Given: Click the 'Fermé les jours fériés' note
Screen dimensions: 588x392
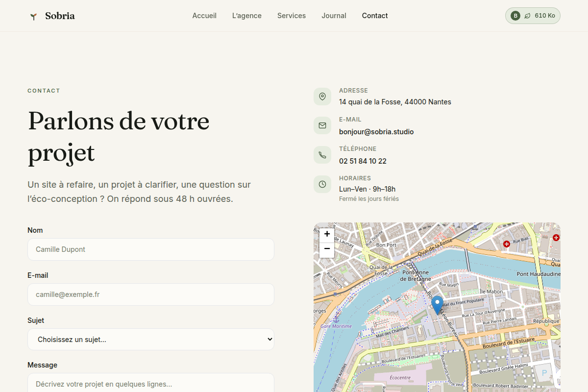Looking at the screenshot, I should [x=369, y=199].
